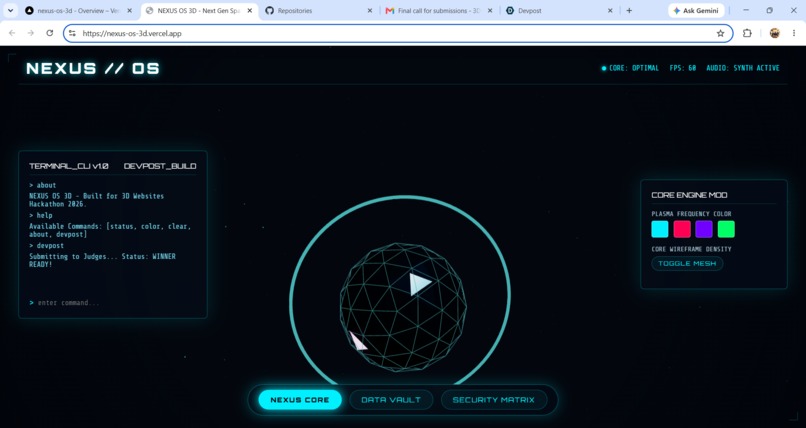
Task: Click the Submitting to Judges output text
Action: 102,260
